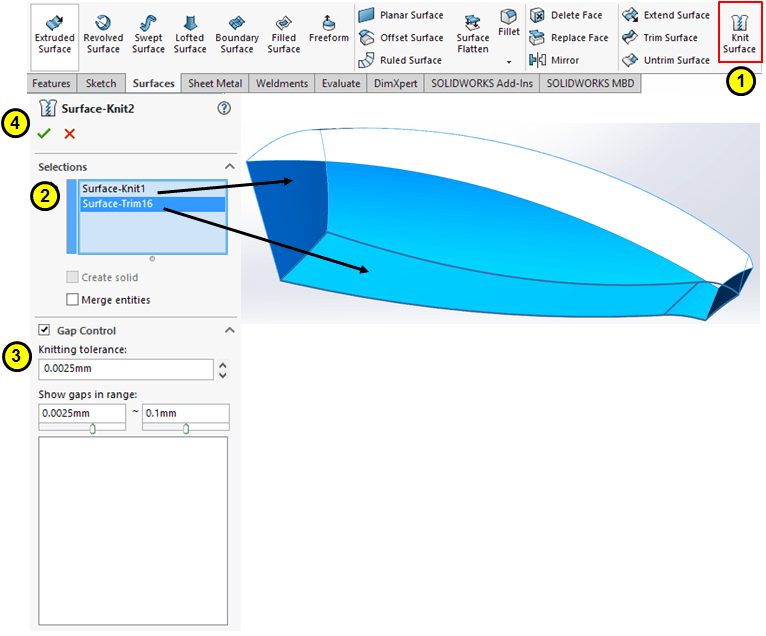The height and width of the screenshot is (636, 766).
Task: Collapse the Gap Control section chevron
Action: click(x=229, y=330)
